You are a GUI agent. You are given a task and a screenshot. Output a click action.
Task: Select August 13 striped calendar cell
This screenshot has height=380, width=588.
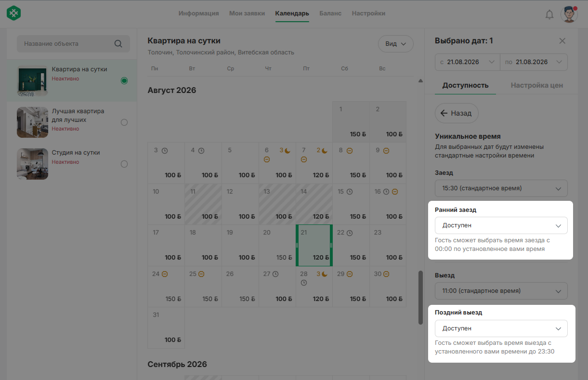tap(277, 204)
